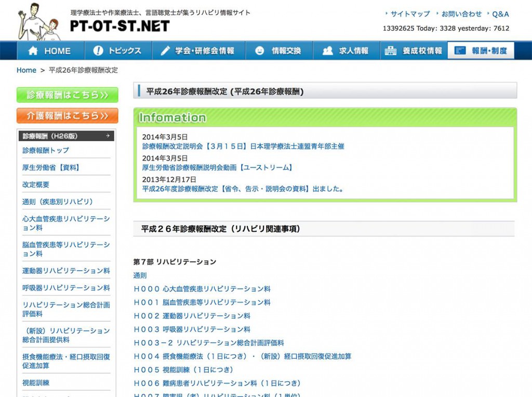Open the お問い合わせ contact link
This screenshot has width=532, height=397.
coord(461,14)
